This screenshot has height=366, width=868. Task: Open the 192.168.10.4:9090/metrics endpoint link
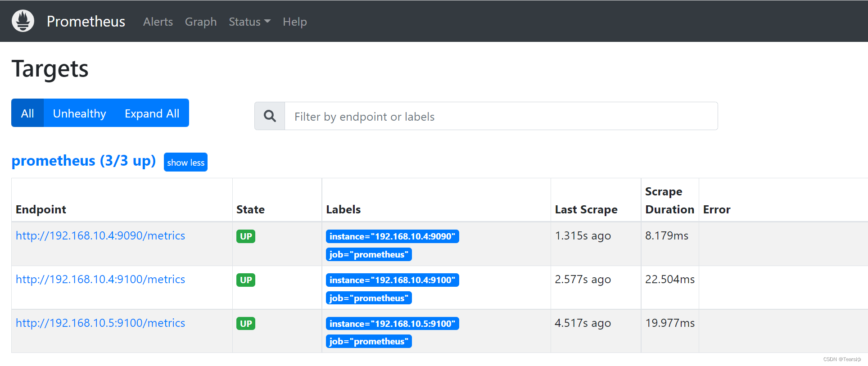click(x=100, y=235)
